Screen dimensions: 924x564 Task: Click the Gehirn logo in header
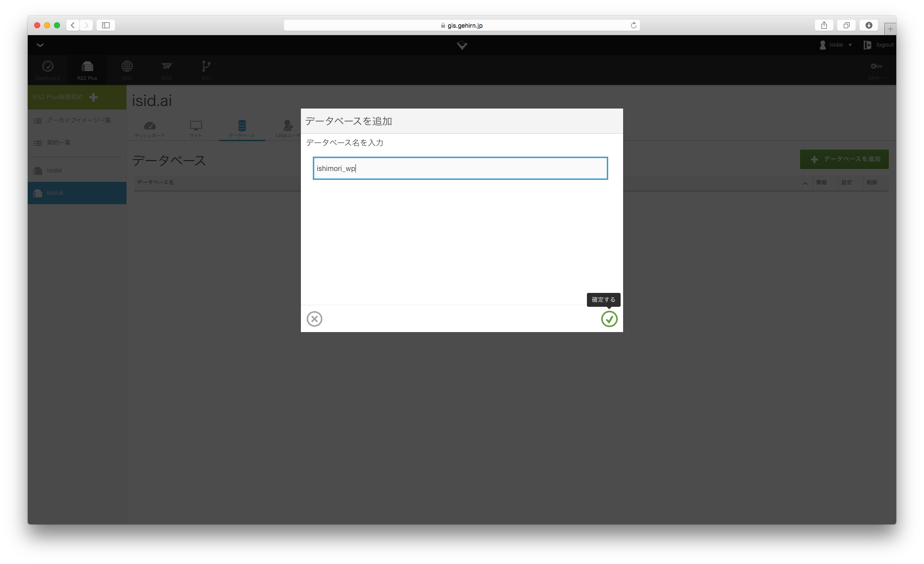[x=462, y=45]
